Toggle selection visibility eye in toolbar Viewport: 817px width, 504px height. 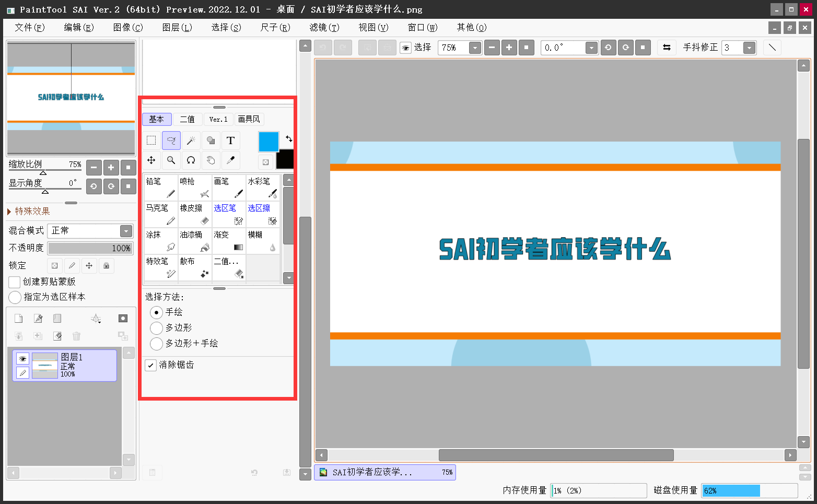tap(405, 48)
